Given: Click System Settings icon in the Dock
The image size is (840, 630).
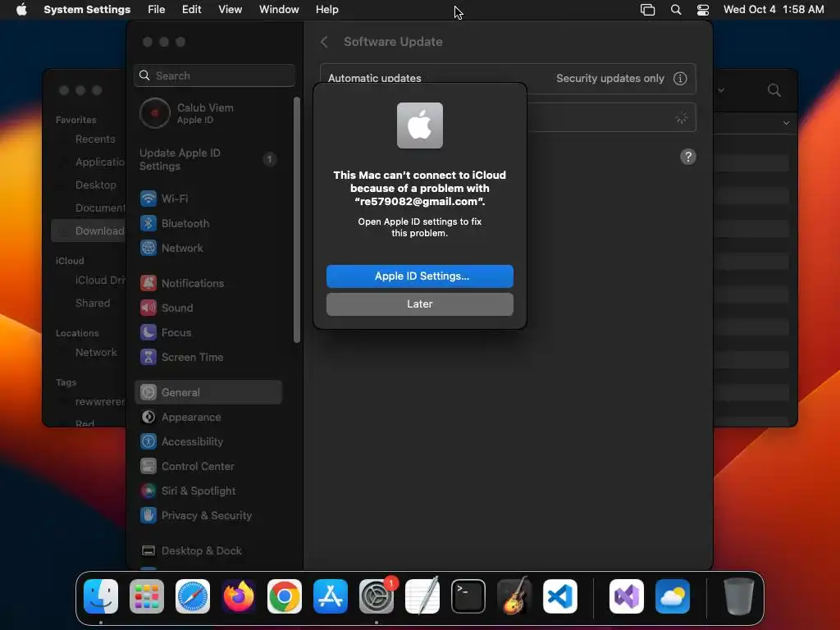Looking at the screenshot, I should coord(377,596).
